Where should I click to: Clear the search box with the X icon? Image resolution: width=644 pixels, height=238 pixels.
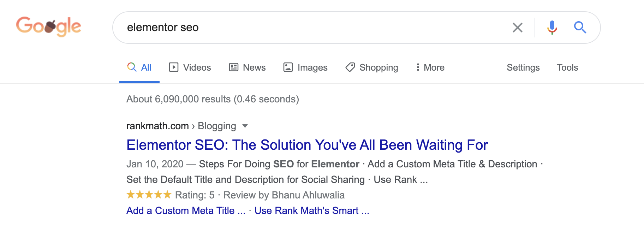point(517,27)
